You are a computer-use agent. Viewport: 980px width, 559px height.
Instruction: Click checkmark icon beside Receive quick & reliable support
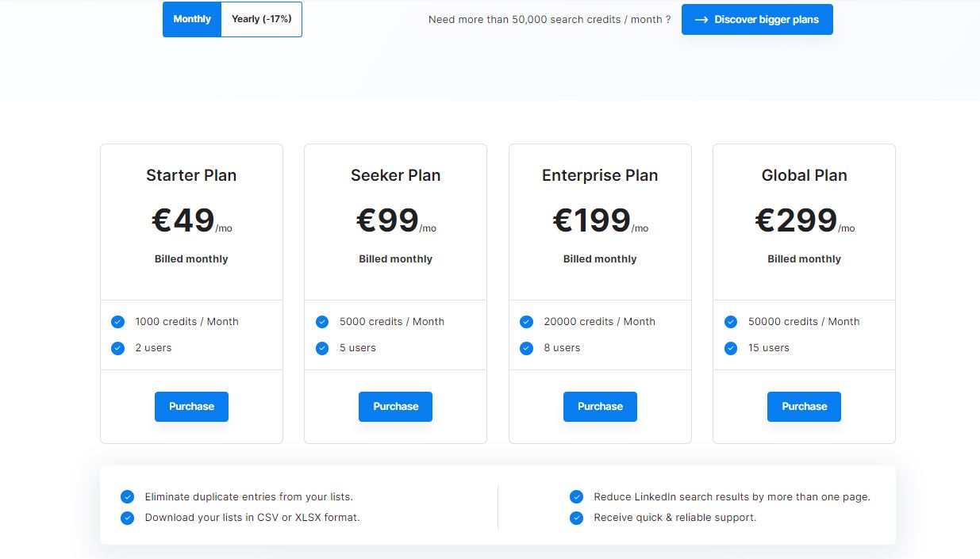point(576,518)
